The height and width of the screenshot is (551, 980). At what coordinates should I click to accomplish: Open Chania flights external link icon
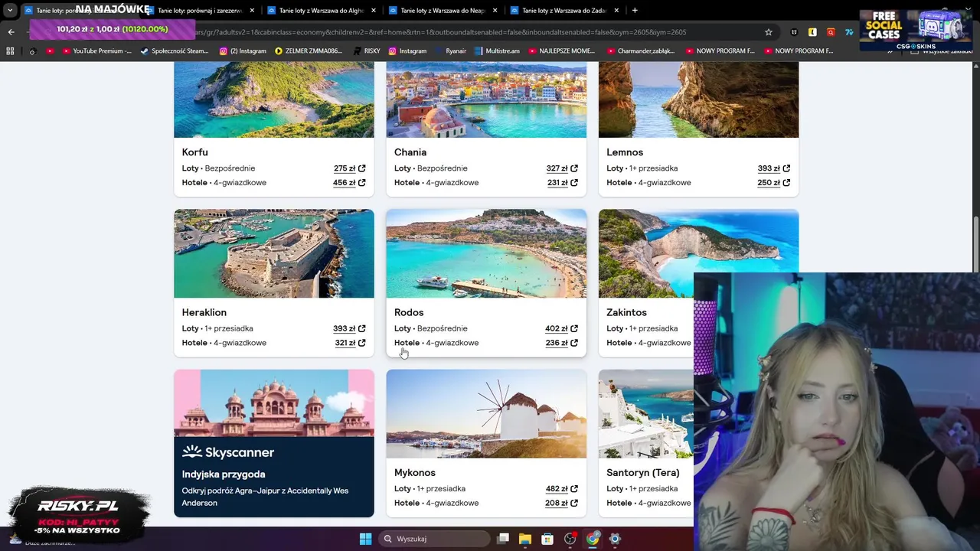point(574,168)
